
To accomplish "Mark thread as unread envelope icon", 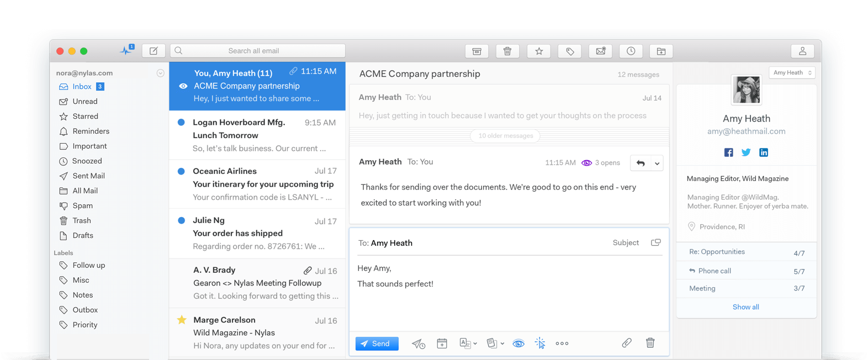I will pyautogui.click(x=601, y=51).
